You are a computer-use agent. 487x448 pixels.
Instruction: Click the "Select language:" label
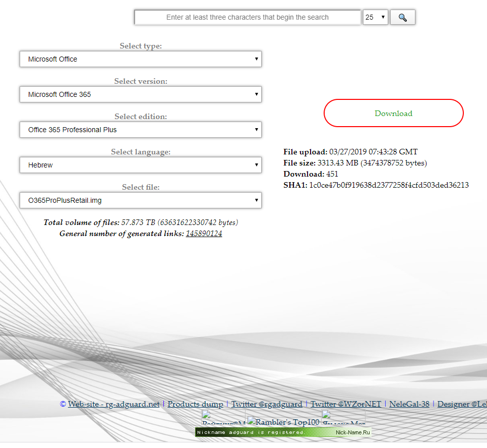click(x=141, y=152)
